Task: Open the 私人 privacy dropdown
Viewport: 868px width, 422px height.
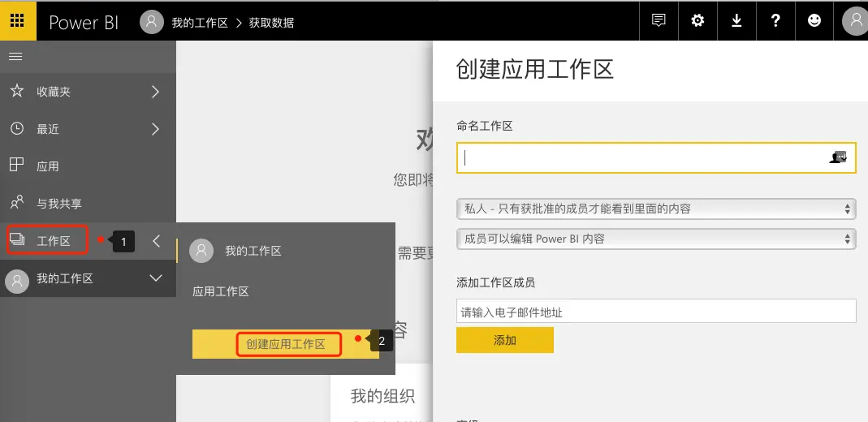Action: [657, 209]
